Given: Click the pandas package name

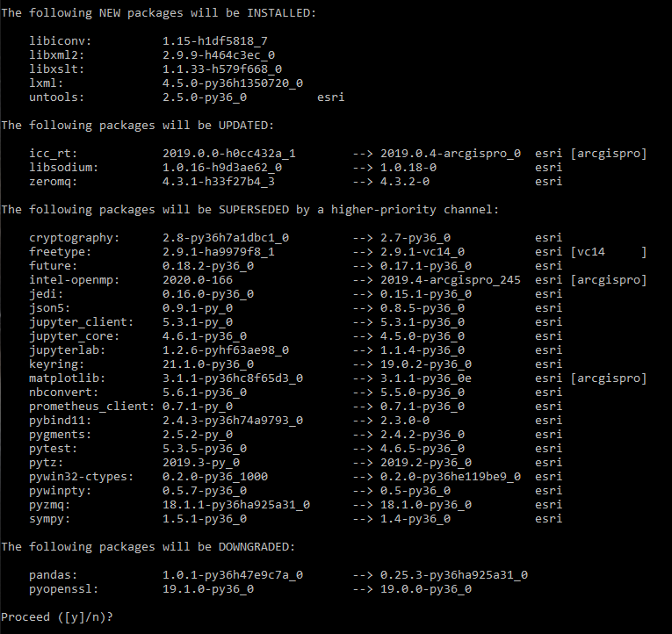Looking at the screenshot, I should (53, 574).
